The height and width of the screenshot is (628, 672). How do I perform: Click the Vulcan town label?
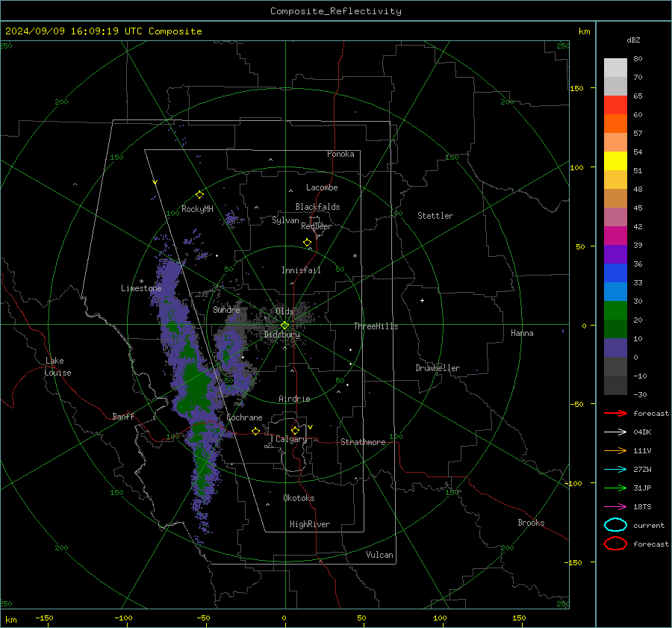click(x=380, y=555)
